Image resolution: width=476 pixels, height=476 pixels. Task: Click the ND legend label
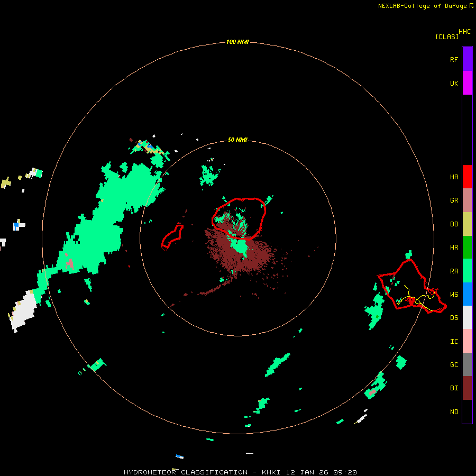pos(454,412)
